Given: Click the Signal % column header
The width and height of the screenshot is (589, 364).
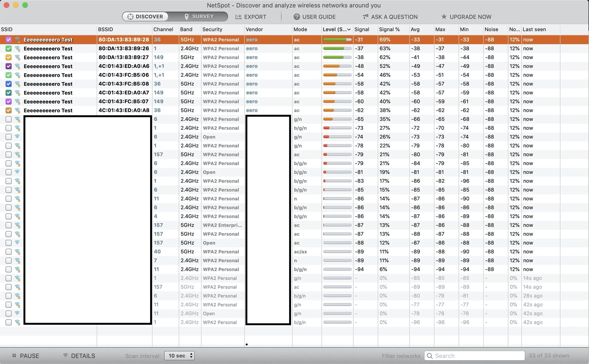Looking at the screenshot, I should [x=389, y=29].
